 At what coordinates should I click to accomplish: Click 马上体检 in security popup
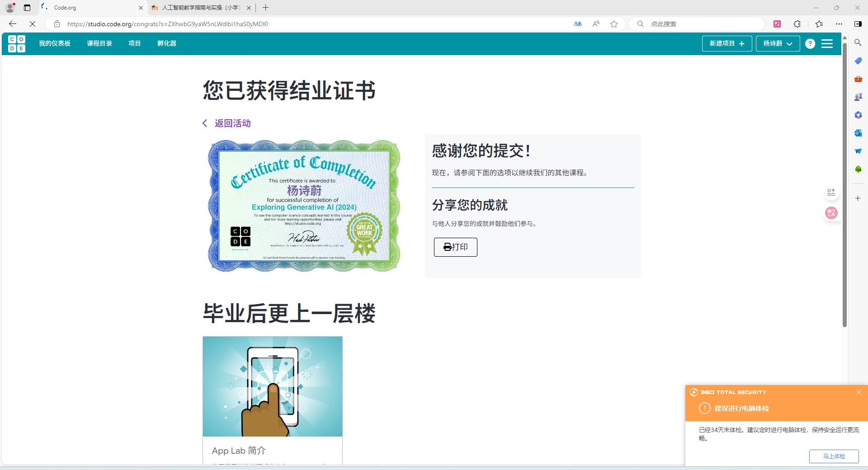pos(834,456)
